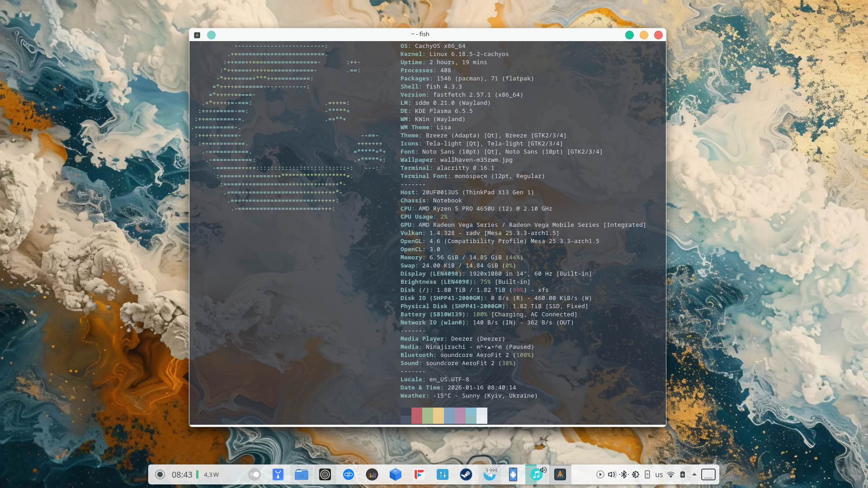This screenshot has height=488, width=868.
Task: Open the Wi-Fi network tray icon
Action: (x=671, y=474)
